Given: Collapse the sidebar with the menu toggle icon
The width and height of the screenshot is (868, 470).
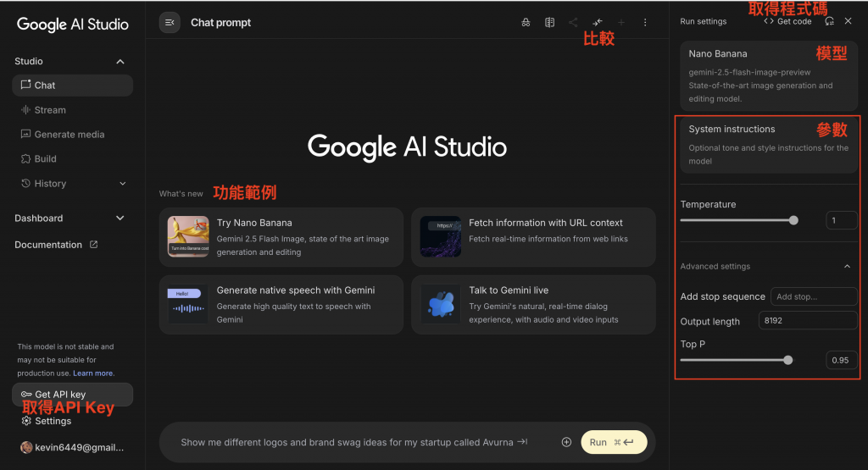Looking at the screenshot, I should pos(170,23).
